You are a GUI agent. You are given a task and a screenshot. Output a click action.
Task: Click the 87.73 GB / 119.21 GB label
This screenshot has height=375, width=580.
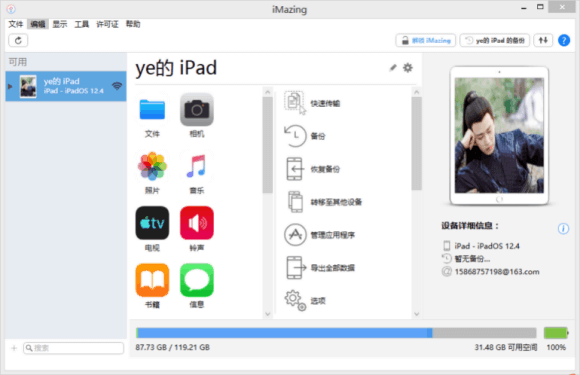pyautogui.click(x=172, y=347)
